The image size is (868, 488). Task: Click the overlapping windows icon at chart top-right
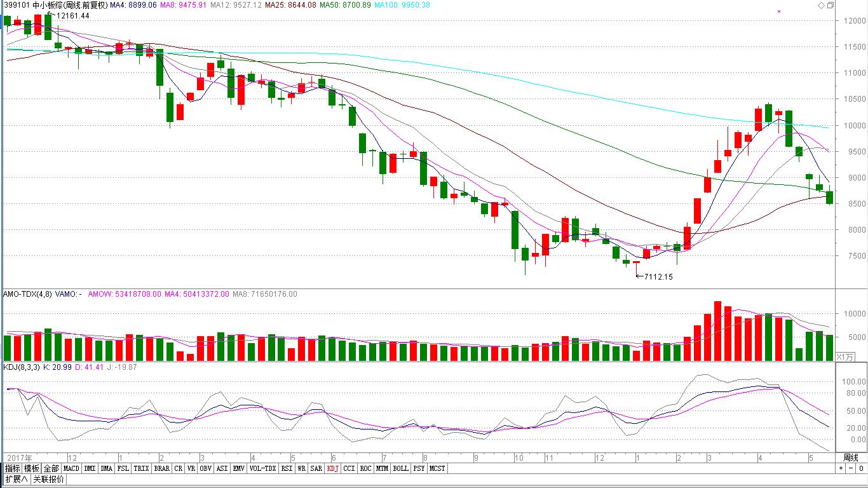coord(830,5)
